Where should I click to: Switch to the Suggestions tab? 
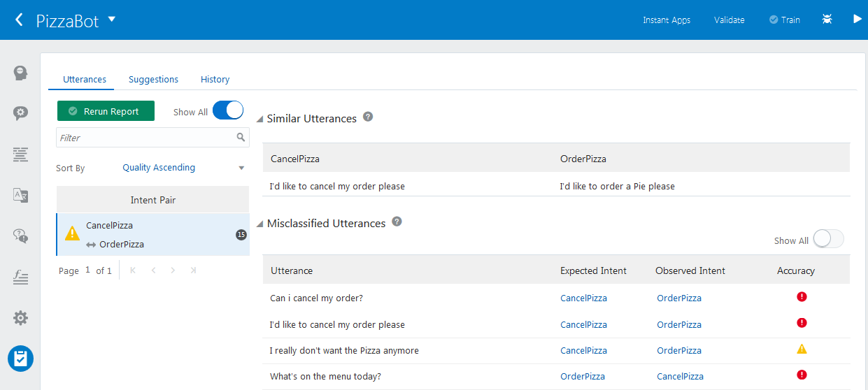pyautogui.click(x=153, y=80)
